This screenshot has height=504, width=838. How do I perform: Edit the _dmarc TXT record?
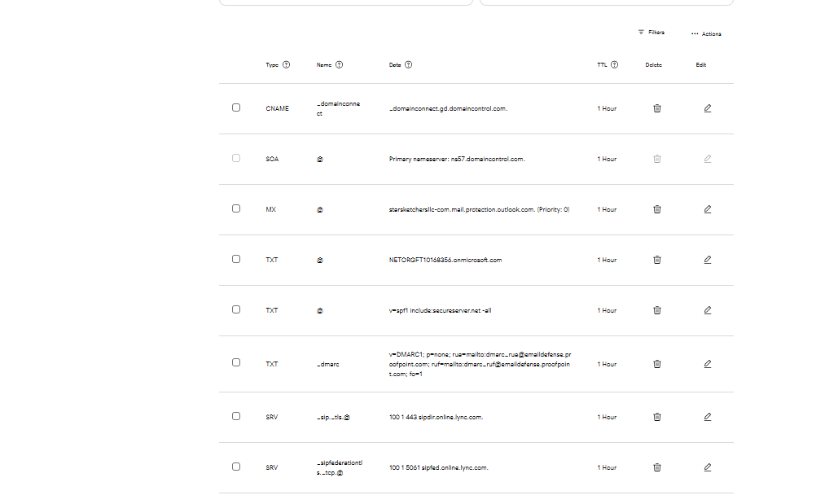point(707,364)
